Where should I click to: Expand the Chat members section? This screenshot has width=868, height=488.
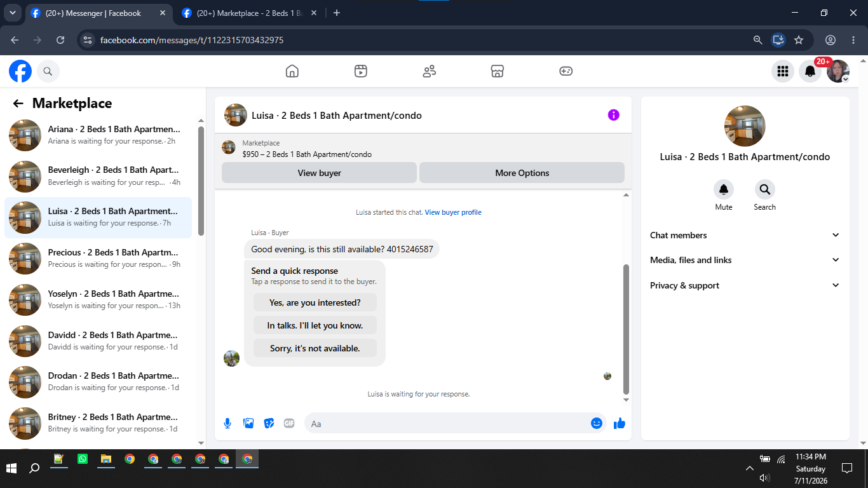pyautogui.click(x=745, y=235)
